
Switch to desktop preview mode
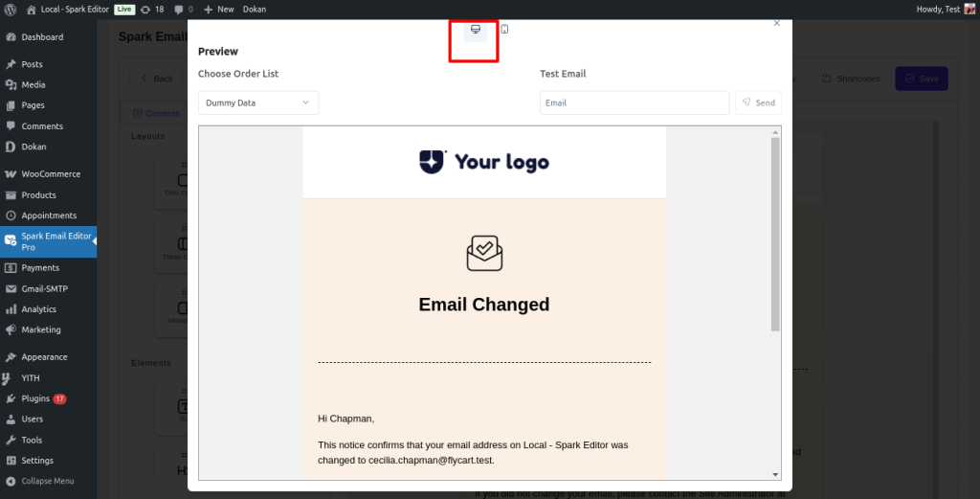coord(476,30)
